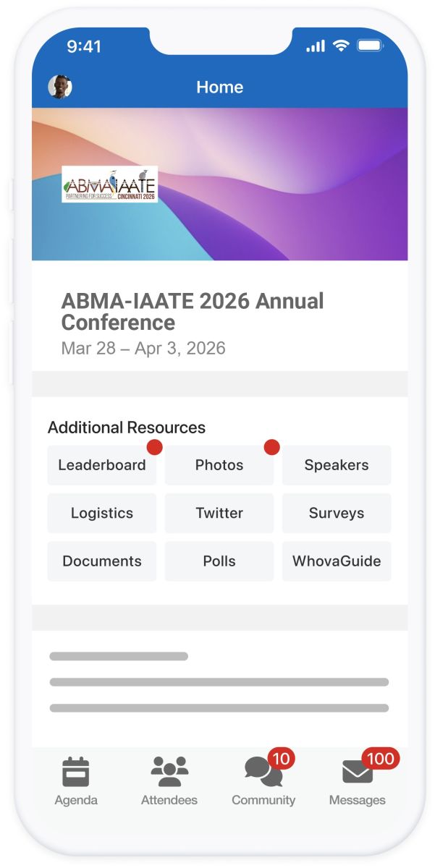View the Speakers list

[337, 465]
